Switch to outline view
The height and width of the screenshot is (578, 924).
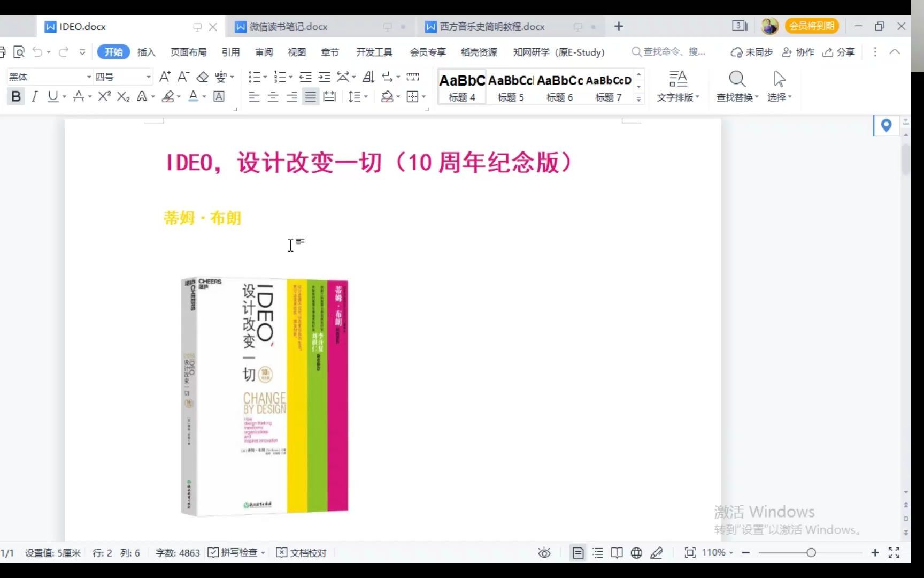(x=598, y=553)
